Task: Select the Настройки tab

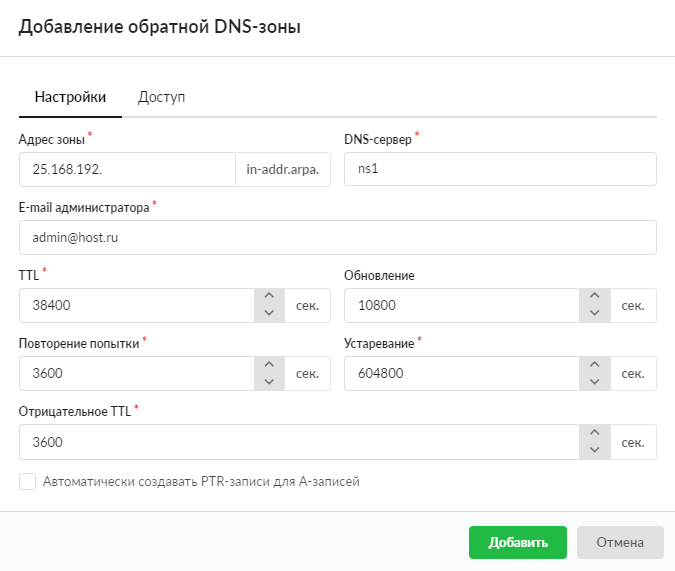Action: (x=70, y=98)
